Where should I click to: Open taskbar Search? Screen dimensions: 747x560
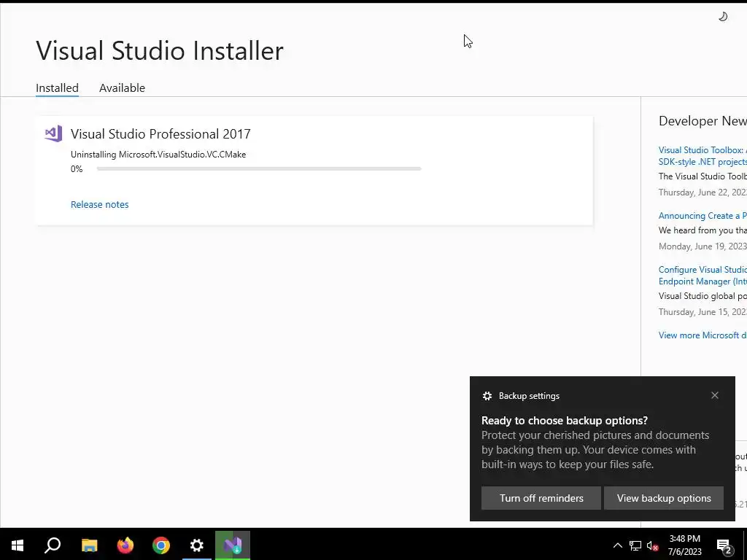53,545
